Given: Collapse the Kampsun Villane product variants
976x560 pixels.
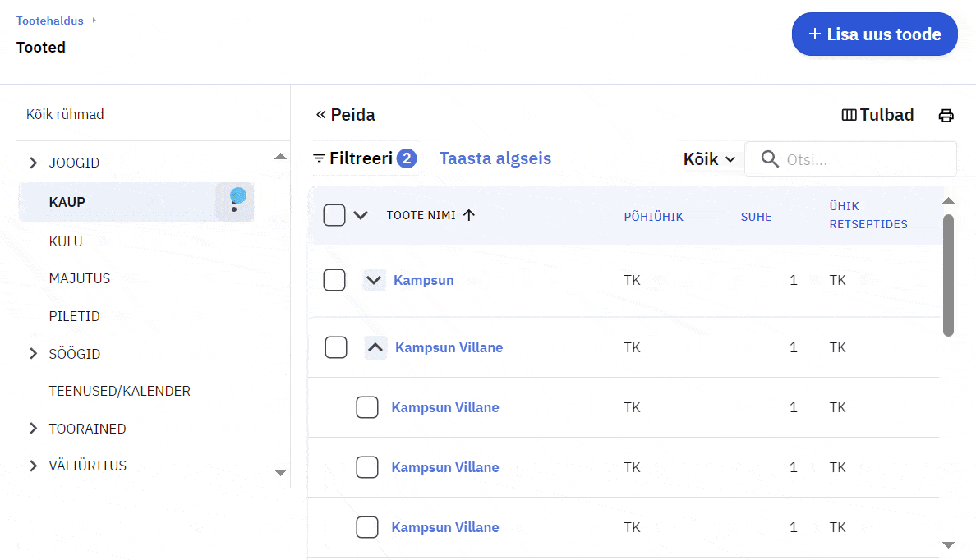Looking at the screenshot, I should point(375,347).
